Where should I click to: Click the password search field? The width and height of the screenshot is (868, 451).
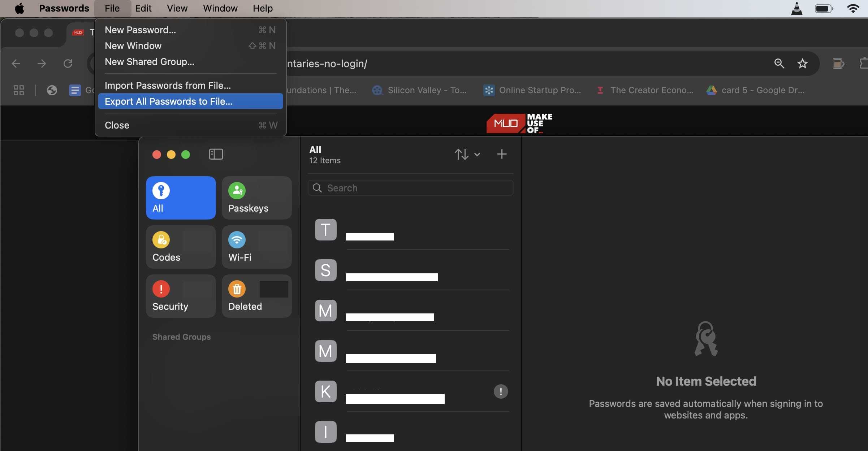pos(410,188)
